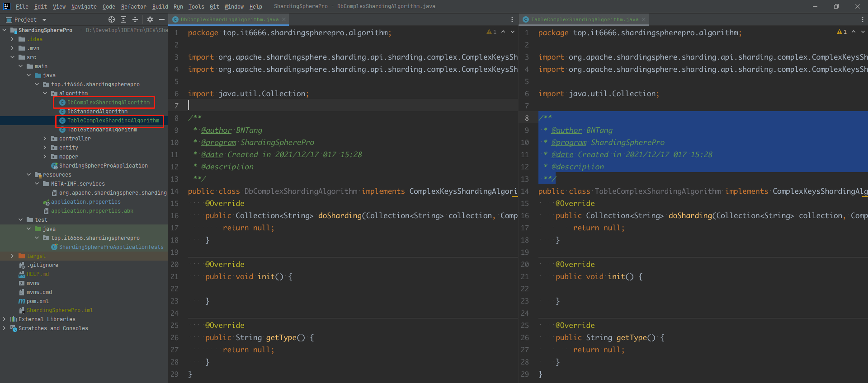Select pom.xml Maven file

38,301
